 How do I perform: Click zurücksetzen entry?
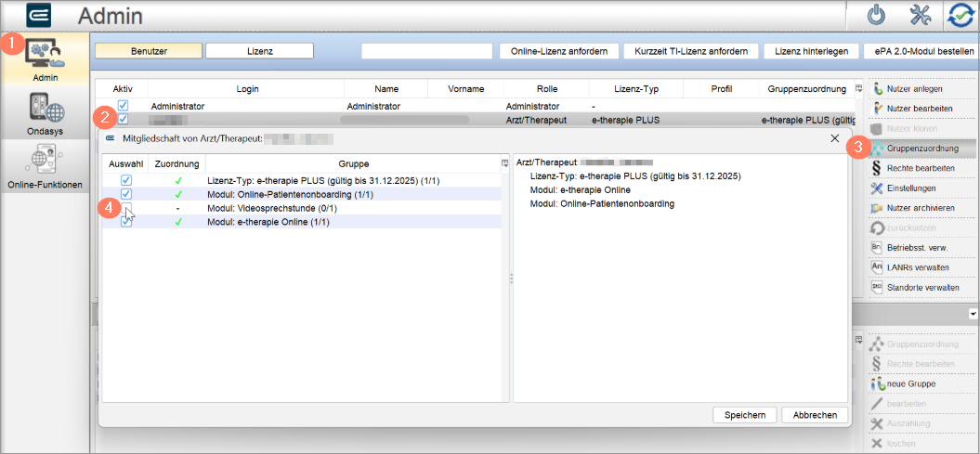pos(911,228)
